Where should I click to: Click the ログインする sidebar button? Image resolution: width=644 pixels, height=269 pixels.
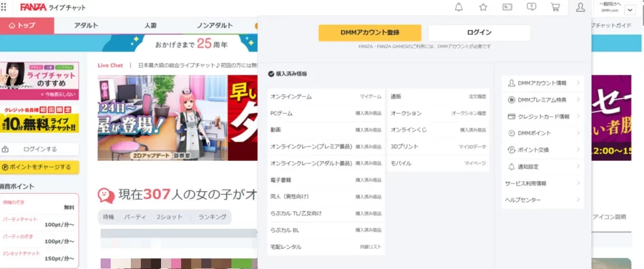click(x=40, y=149)
